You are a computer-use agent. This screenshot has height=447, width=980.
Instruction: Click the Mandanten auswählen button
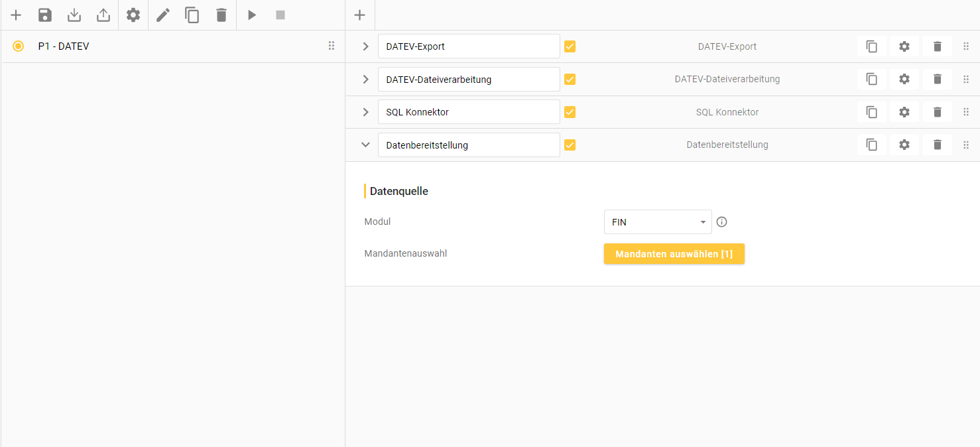674,253
